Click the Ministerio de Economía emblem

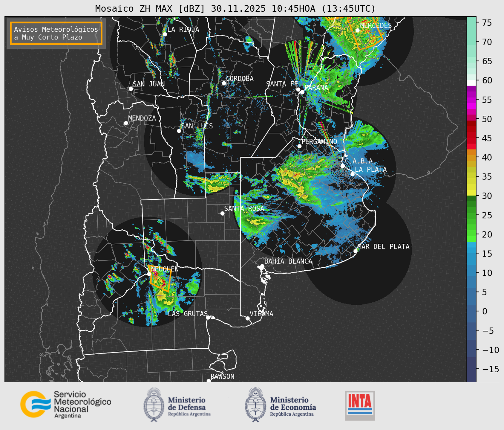click(256, 405)
